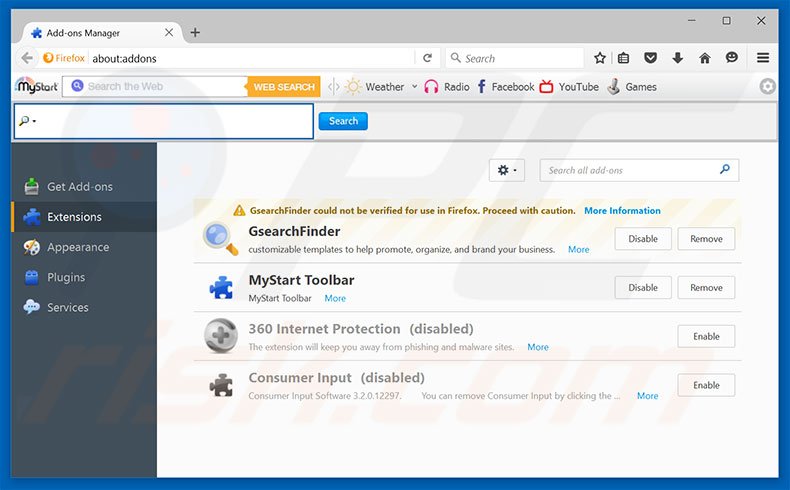790x490 pixels.
Task: Reload the page with the refresh icon
Action: coord(427,58)
